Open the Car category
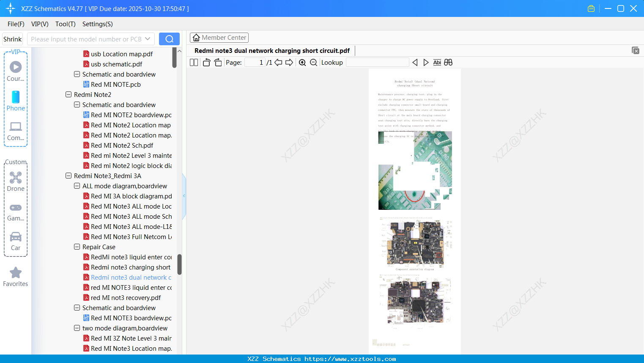The width and height of the screenshot is (644, 363). pos(16,241)
